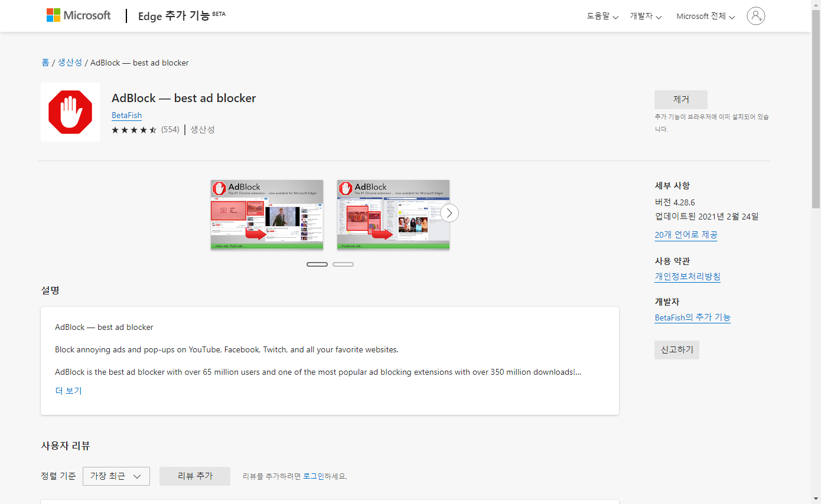
Task: Show next screenshot with arrow button
Action: pos(449,213)
